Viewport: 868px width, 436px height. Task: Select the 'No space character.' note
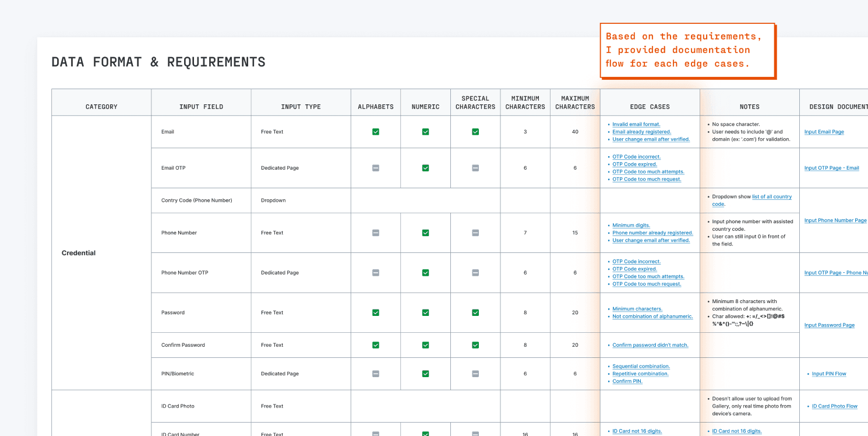tap(736, 124)
